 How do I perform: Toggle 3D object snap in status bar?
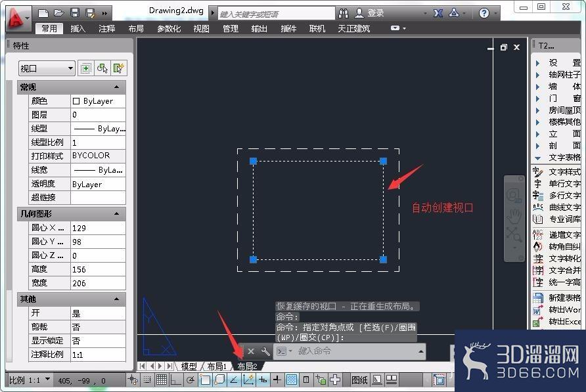(x=219, y=380)
